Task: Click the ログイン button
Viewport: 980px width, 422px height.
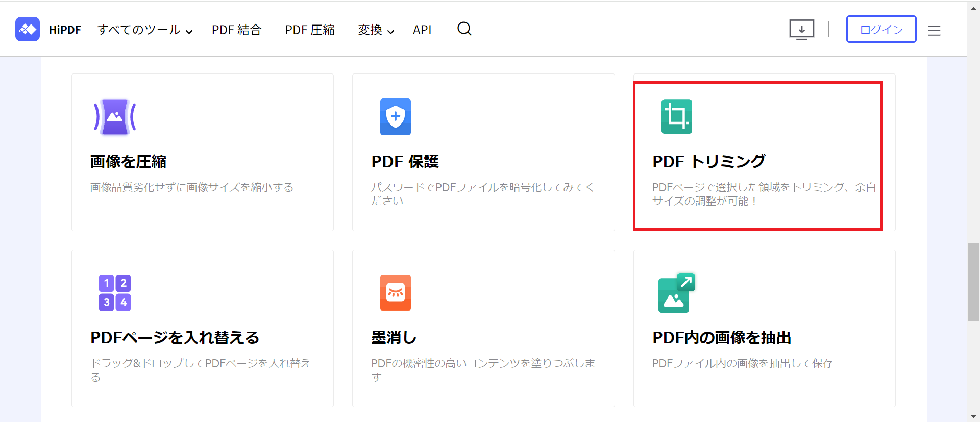Action: coord(881,29)
